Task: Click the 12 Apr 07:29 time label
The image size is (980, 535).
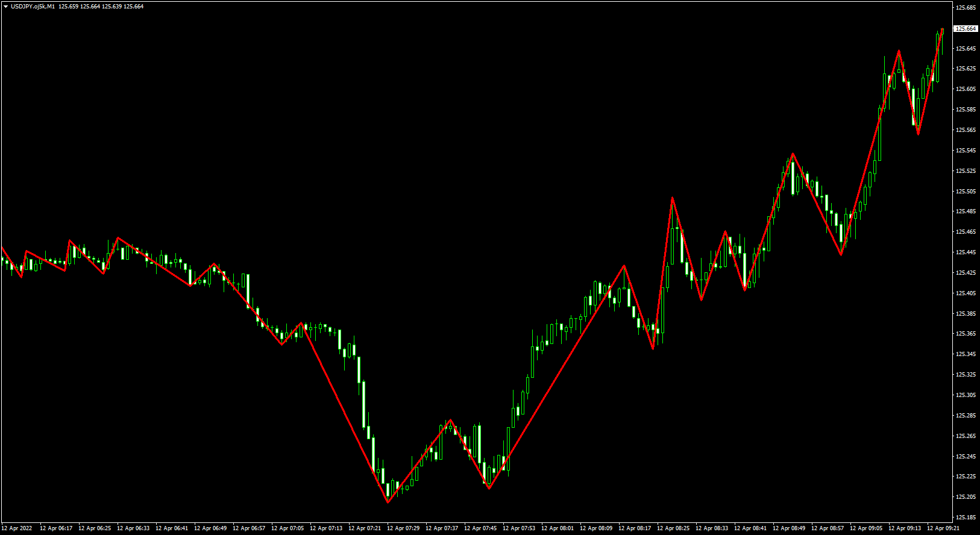Action: (x=403, y=528)
